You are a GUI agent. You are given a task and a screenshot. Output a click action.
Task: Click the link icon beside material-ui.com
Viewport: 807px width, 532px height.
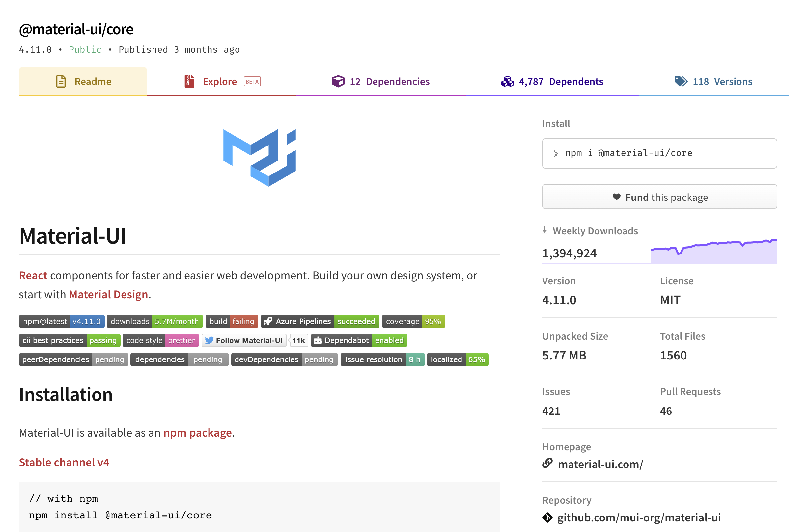point(547,464)
